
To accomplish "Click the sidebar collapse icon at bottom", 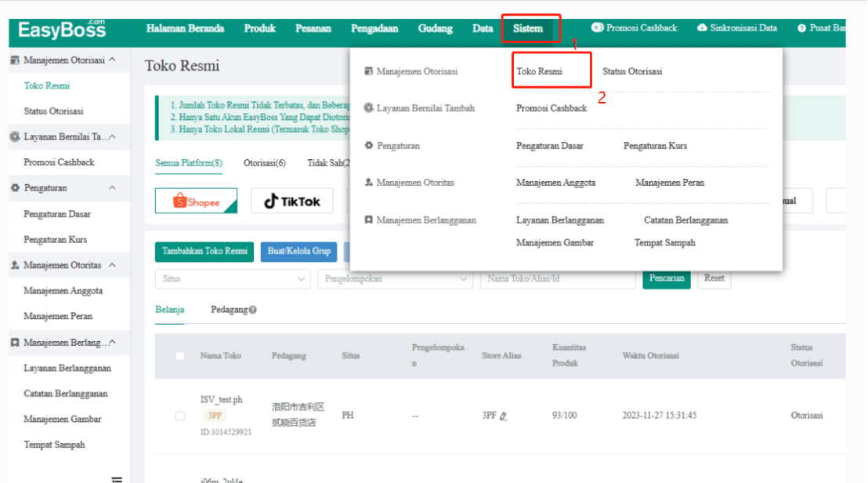I will [x=116, y=479].
